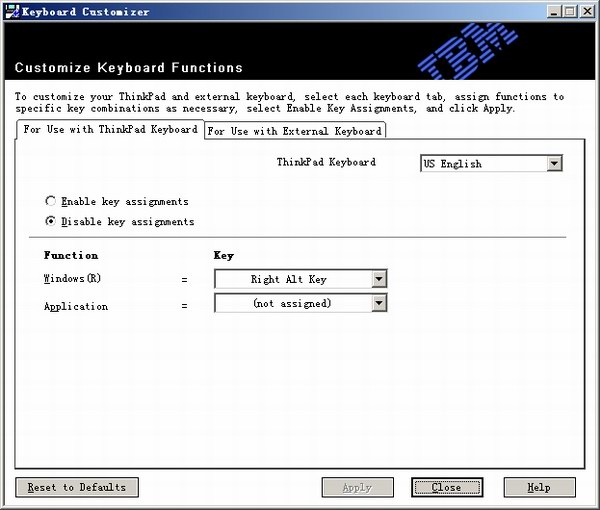Close the window using the title bar X
Image resolution: width=600 pixels, height=510 pixels.
click(x=586, y=11)
